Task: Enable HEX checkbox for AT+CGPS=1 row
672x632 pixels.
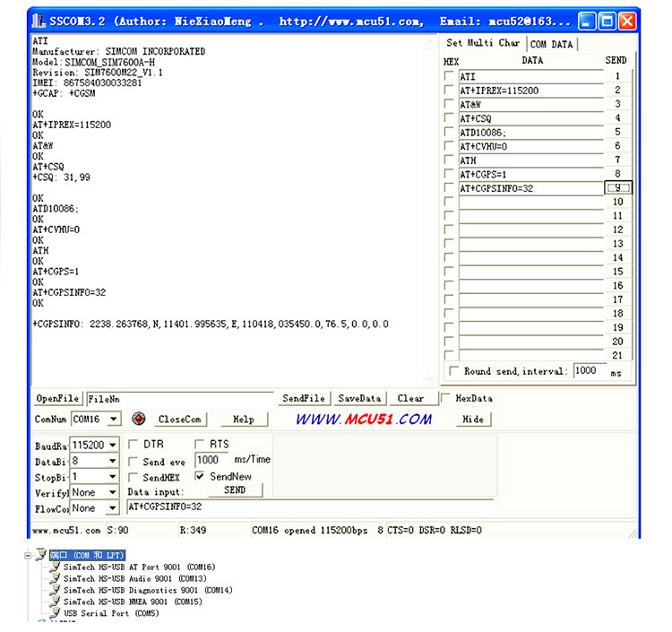Action: (x=449, y=174)
